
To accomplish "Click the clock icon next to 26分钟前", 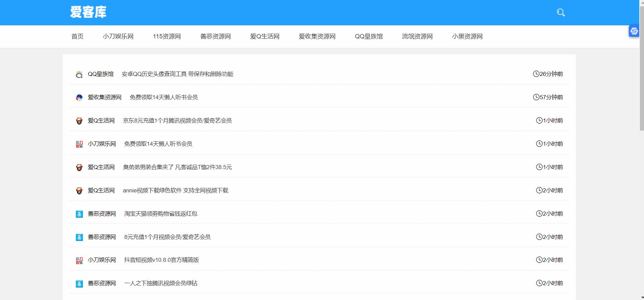I will pyautogui.click(x=536, y=74).
